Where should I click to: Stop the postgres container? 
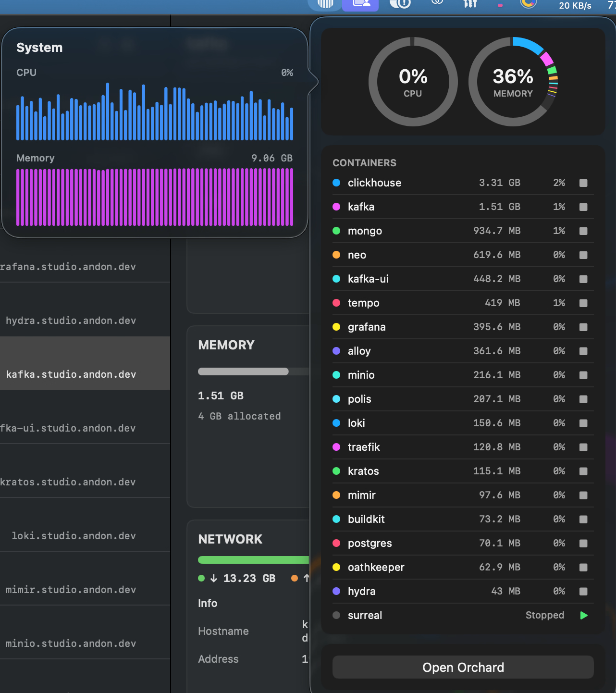583,543
